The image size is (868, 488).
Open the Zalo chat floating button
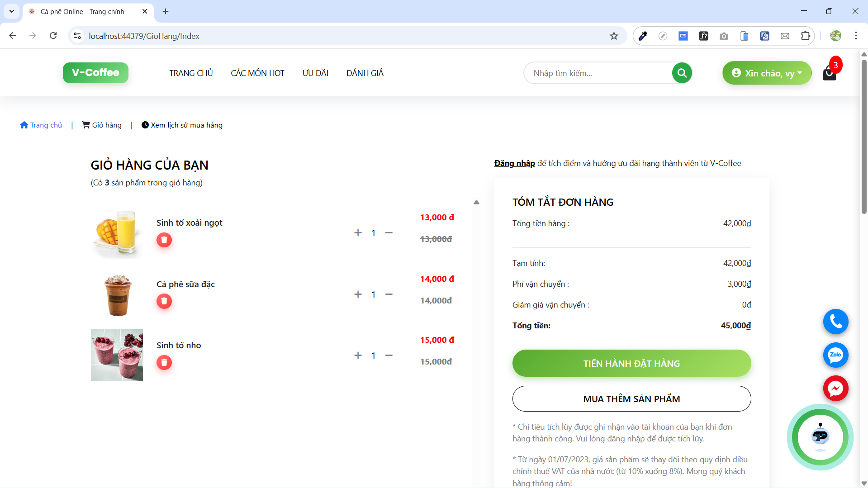click(x=835, y=355)
